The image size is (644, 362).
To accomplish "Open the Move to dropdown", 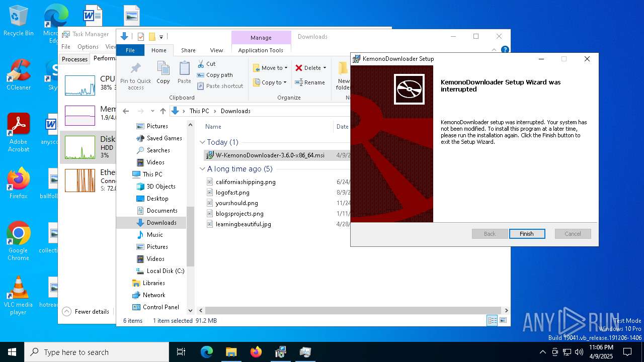I will tap(270, 68).
